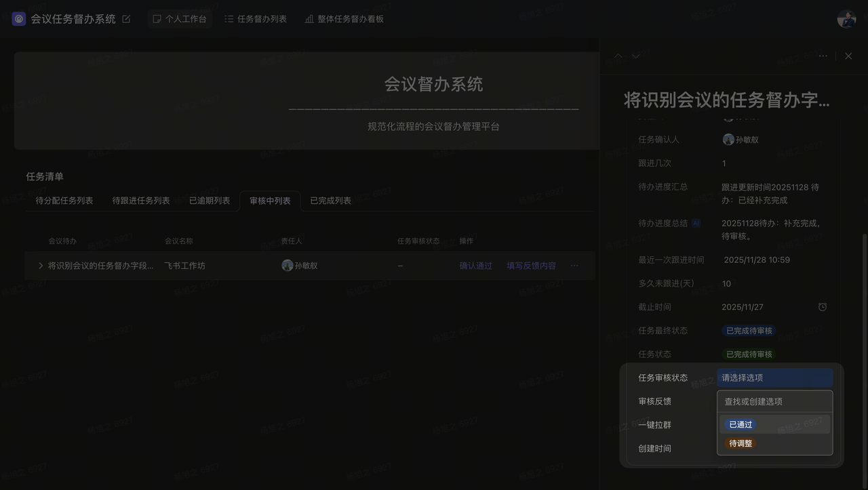The width and height of the screenshot is (868, 490).
Task: Switch to the 待分配任务列表 tab
Action: click(x=64, y=201)
